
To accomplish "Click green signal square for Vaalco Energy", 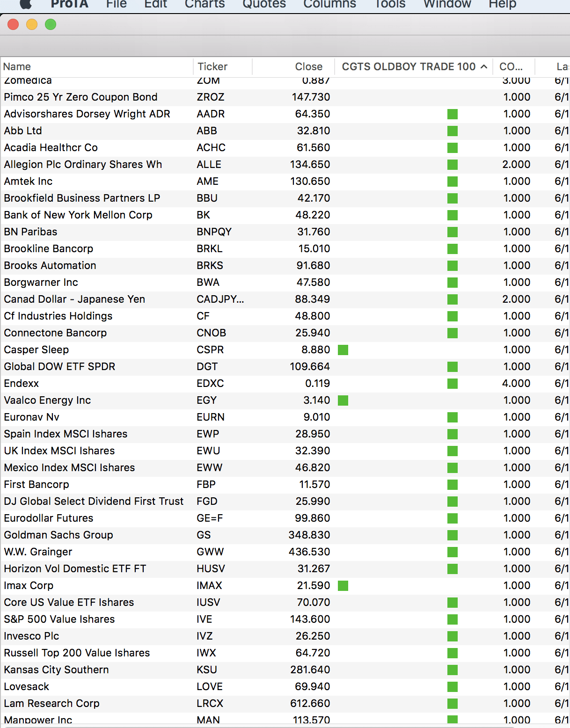I will point(343,400).
